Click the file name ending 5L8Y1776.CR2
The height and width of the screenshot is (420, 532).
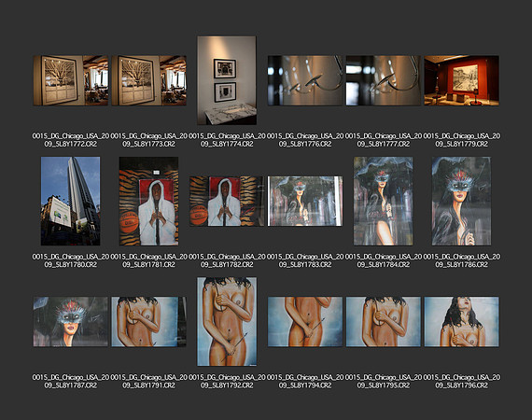[305, 140]
